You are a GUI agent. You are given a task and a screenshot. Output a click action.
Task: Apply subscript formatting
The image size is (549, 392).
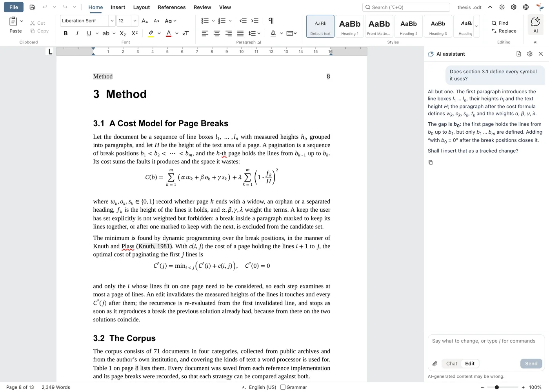pos(123,33)
